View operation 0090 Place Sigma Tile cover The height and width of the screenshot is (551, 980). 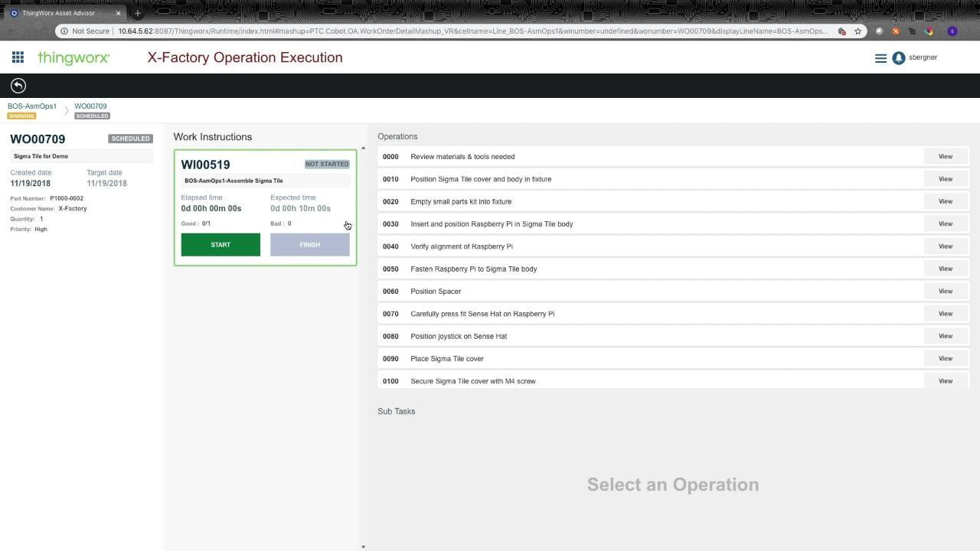[x=946, y=358]
